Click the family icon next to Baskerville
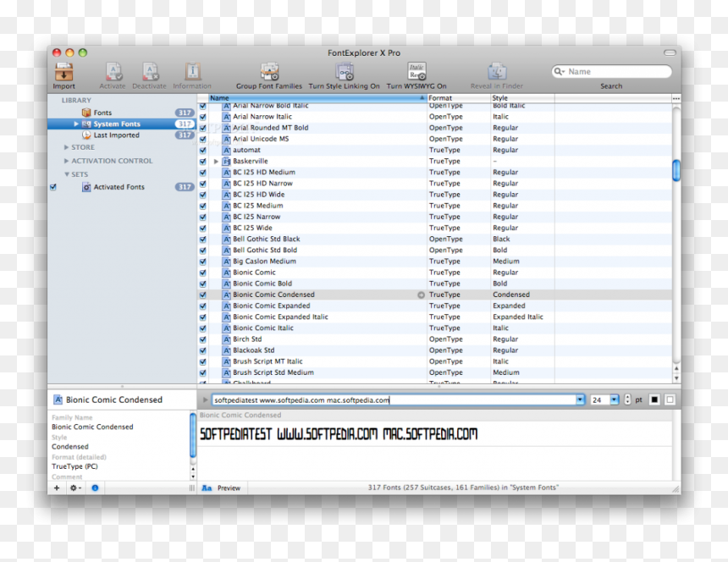Screen dimensions: 728x562 coord(227,162)
